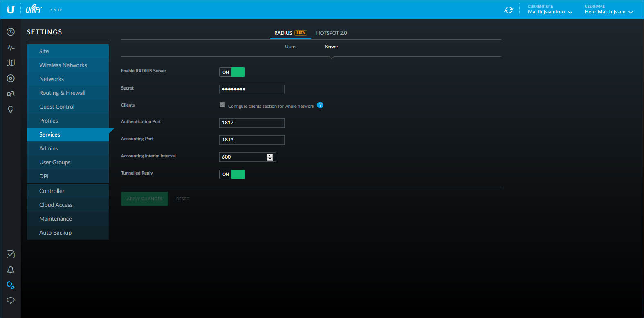Expand the Current Site dropdown

point(550,12)
